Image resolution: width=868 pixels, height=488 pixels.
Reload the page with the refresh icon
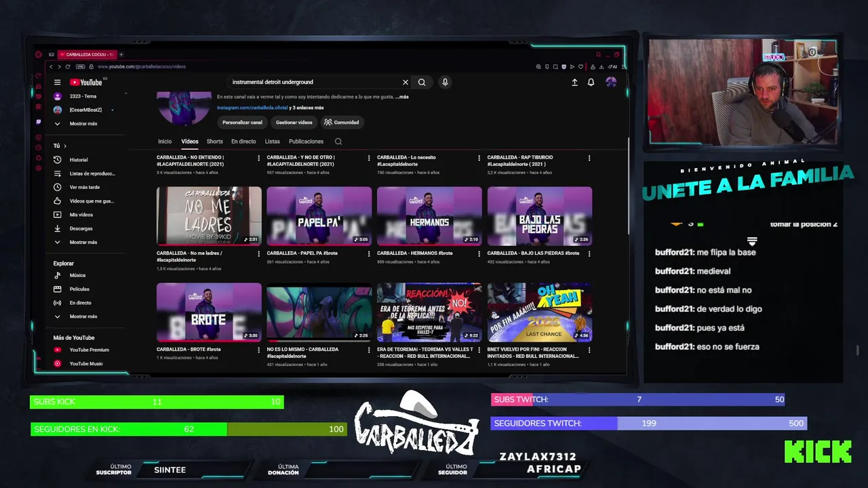(x=68, y=66)
